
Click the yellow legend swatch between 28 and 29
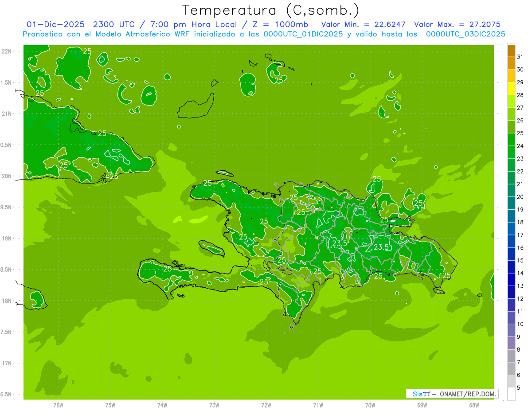click(511, 89)
